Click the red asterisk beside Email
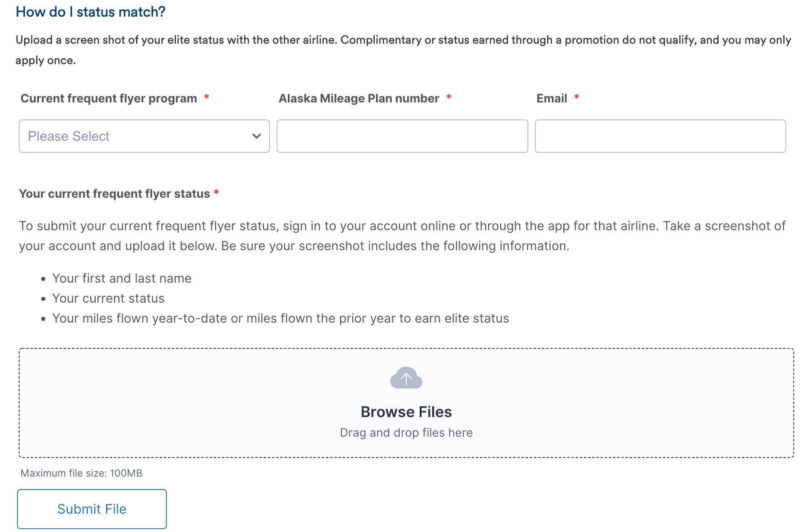This screenshot has width=812, height=532. pos(577,97)
